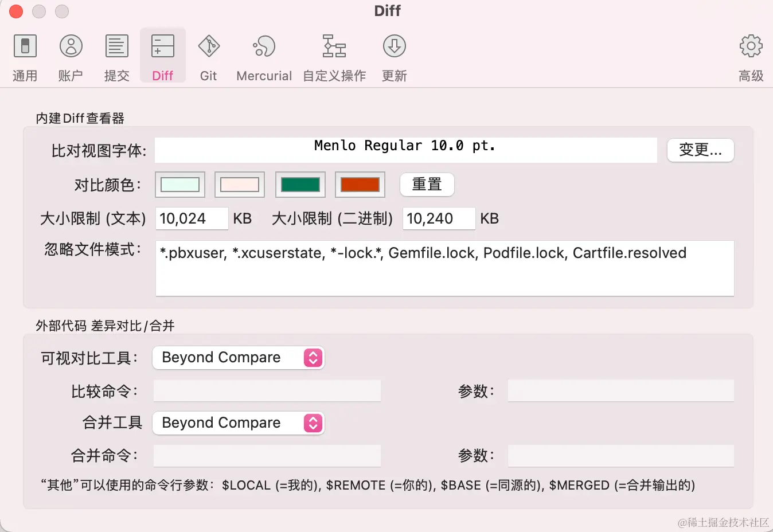This screenshot has width=773, height=532.
Task: Pick the light green diff color swatch
Action: point(180,185)
